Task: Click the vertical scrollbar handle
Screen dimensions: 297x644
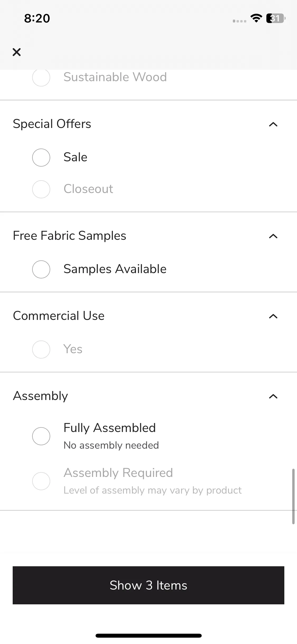Action: coord(293,496)
